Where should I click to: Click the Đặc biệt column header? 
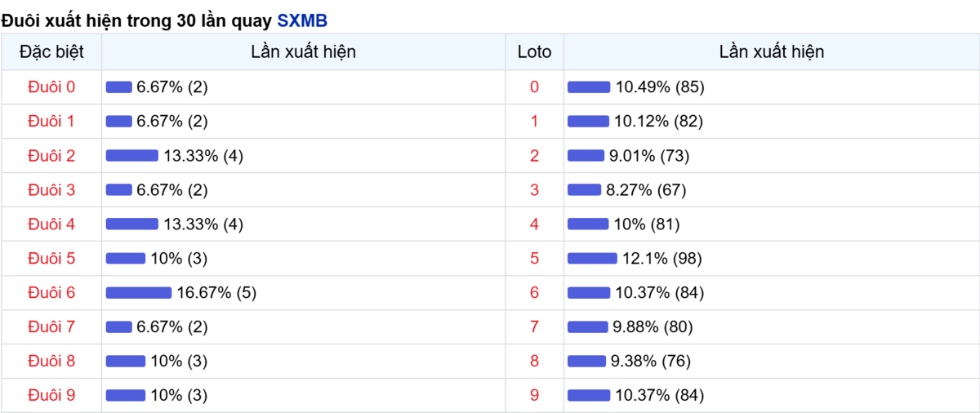click(x=51, y=52)
